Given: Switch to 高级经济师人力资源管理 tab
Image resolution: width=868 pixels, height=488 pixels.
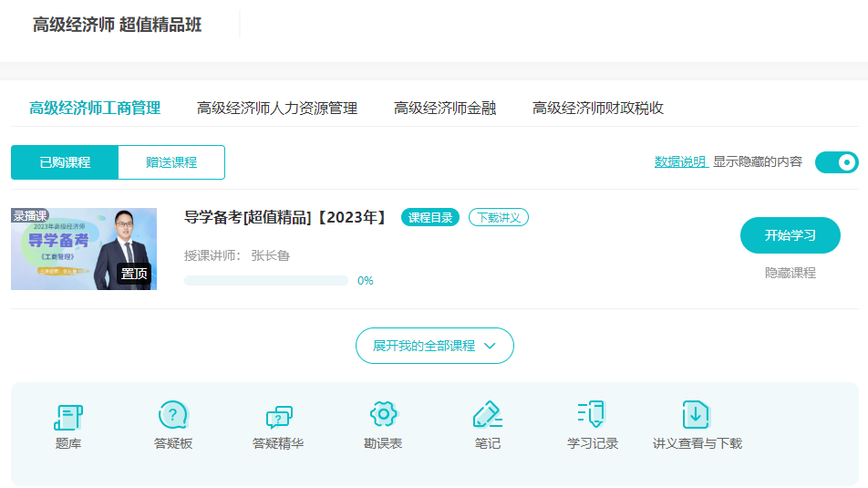Looking at the screenshot, I should [277, 108].
